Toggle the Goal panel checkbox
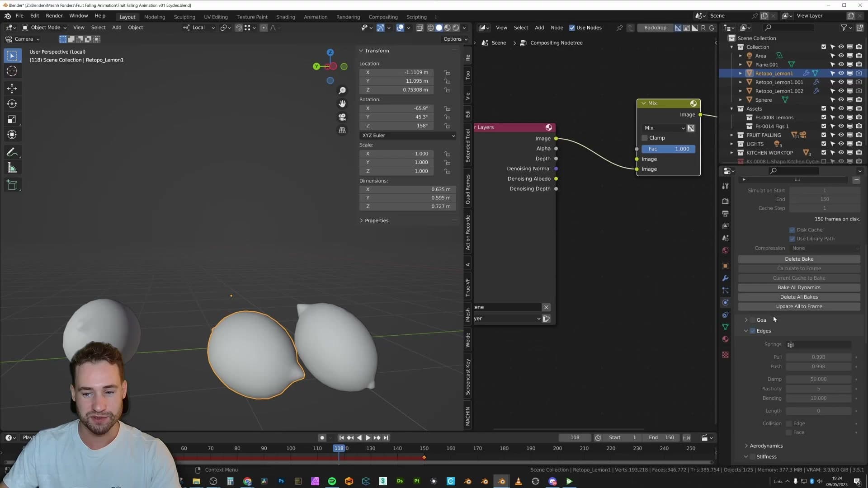This screenshot has height=488, width=868. click(753, 320)
